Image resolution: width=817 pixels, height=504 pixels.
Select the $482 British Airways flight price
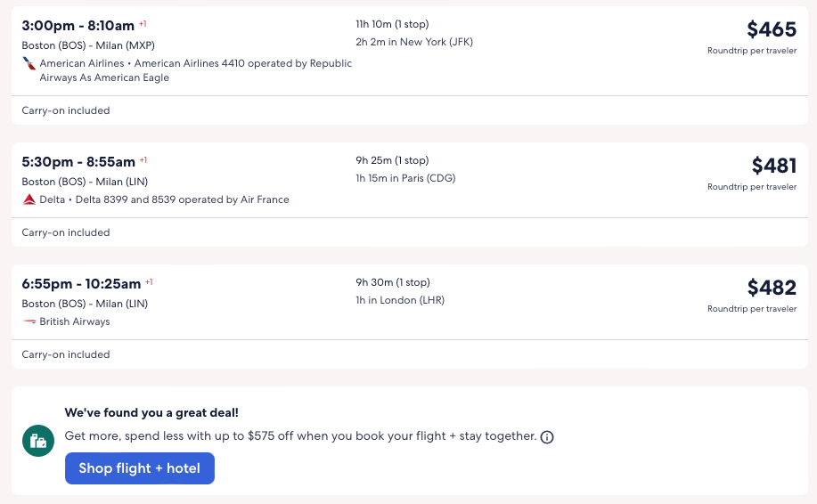pos(772,288)
